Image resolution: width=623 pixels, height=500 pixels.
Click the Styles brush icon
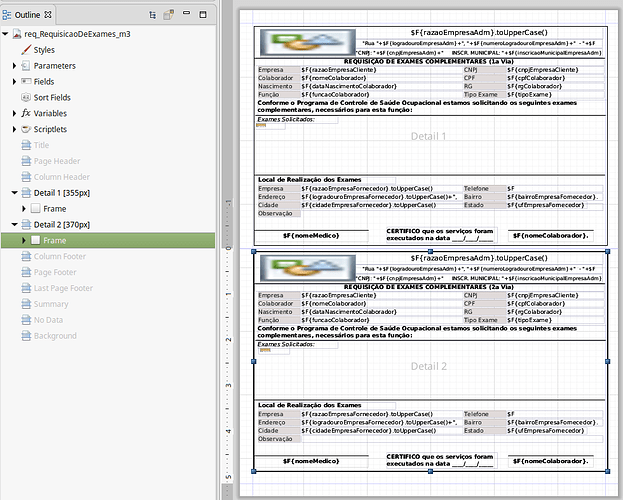point(26,50)
